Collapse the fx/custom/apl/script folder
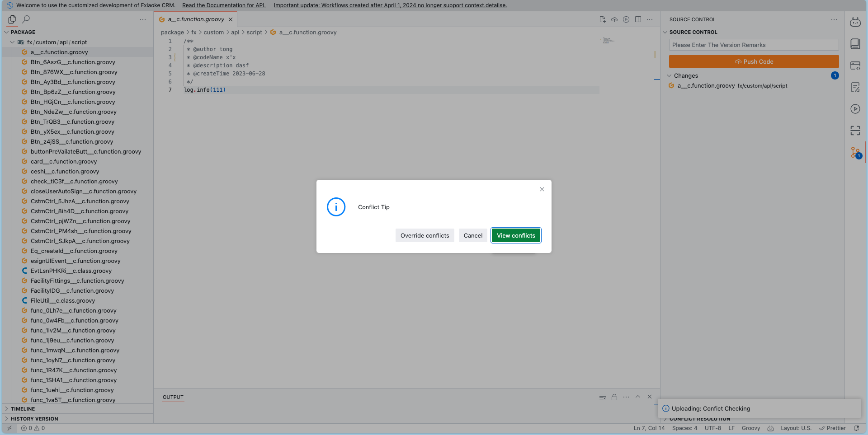This screenshot has height=435, width=868. [12, 42]
